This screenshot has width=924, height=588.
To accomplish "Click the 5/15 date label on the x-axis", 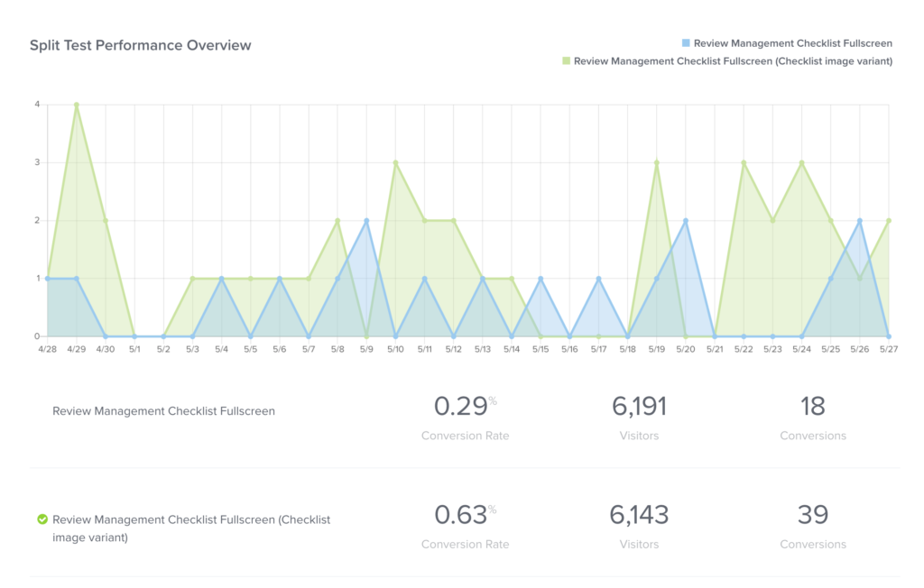I will tap(541, 349).
